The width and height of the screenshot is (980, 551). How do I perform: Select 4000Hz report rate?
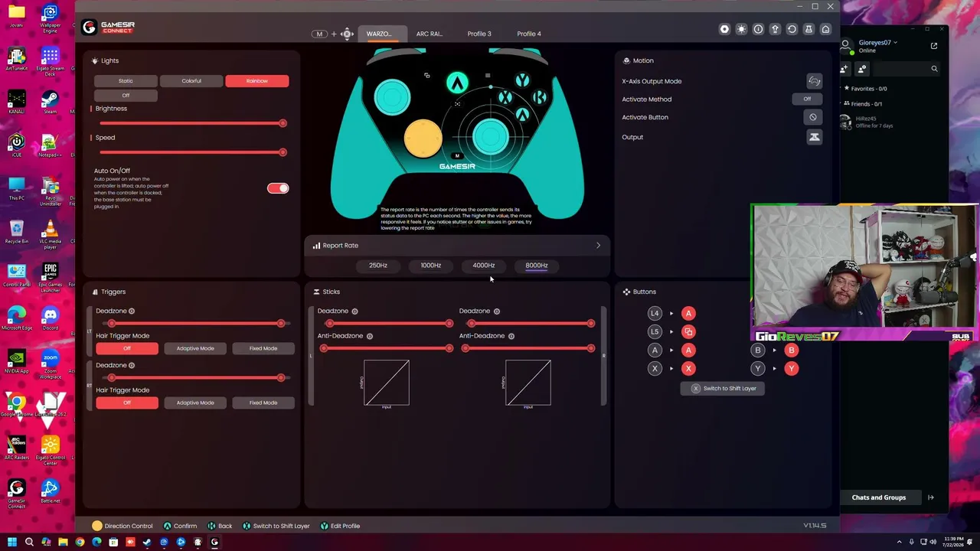484,266
